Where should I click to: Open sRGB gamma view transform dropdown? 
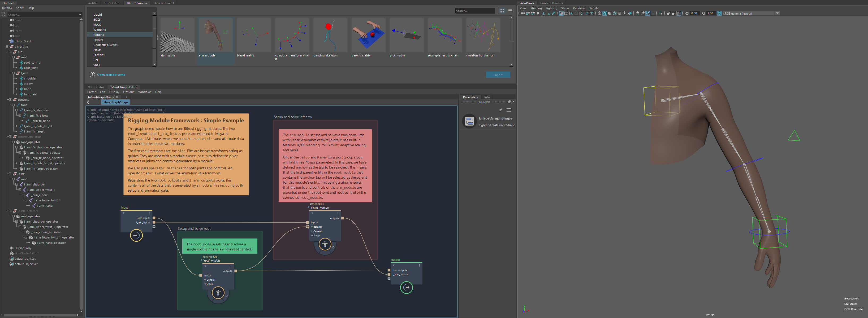pyautogui.click(x=777, y=14)
